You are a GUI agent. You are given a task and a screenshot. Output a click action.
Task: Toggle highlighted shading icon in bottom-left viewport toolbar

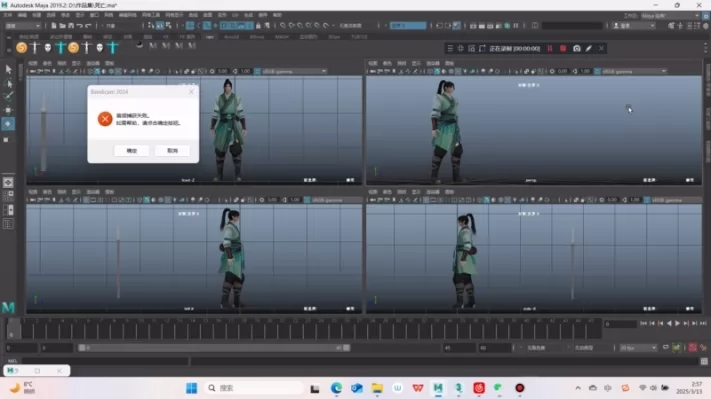pyautogui.click(x=146, y=200)
